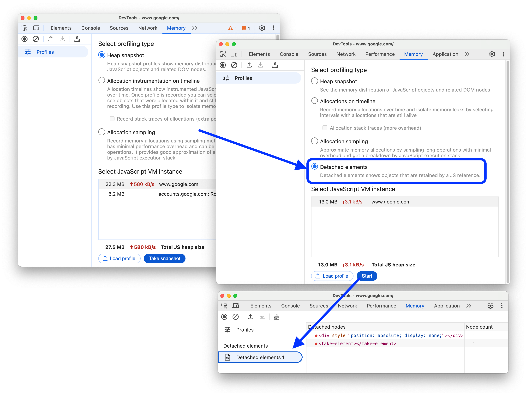Screen dimensions: 532x393
Task: Click the Start button
Action: [367, 276]
